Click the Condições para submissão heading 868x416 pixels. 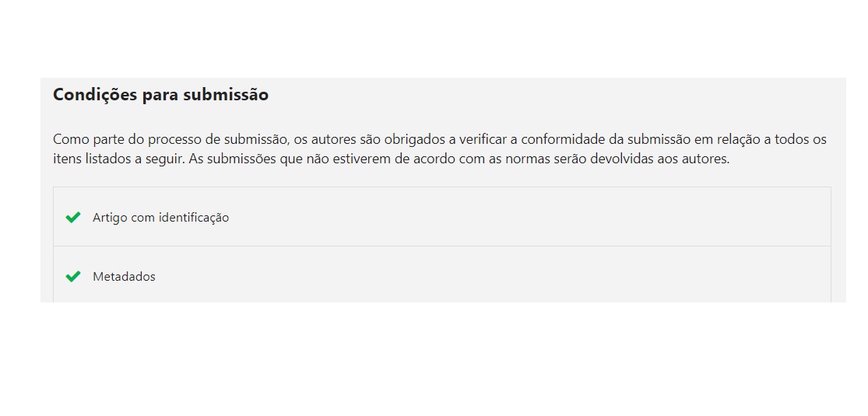coord(160,95)
